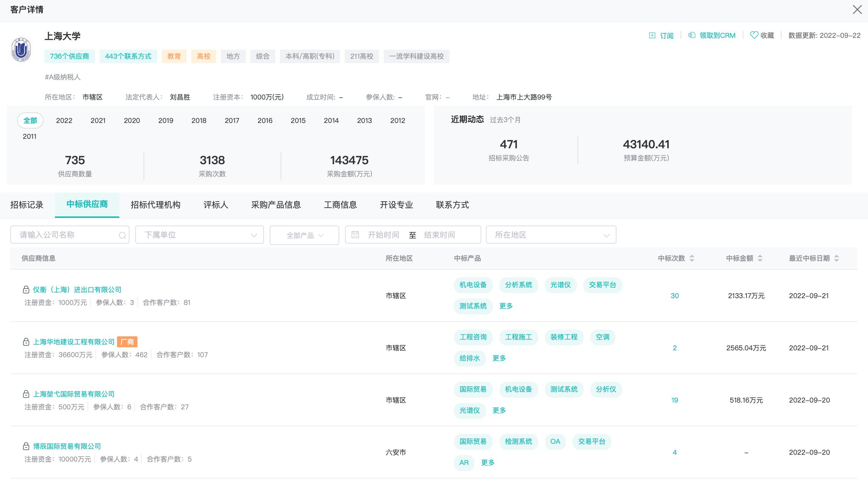This screenshot has height=482, width=868.
Task: Filter statistics by year 2021
Action: tap(98, 121)
